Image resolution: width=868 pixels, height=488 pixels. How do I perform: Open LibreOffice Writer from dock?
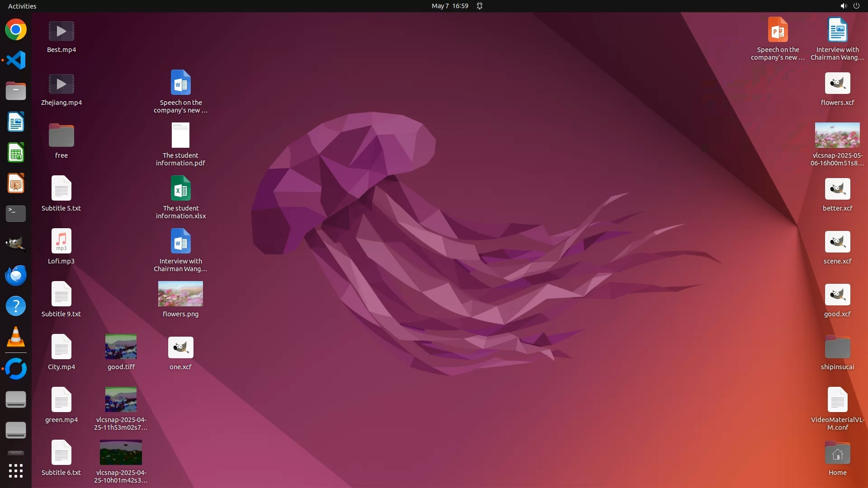(16, 122)
